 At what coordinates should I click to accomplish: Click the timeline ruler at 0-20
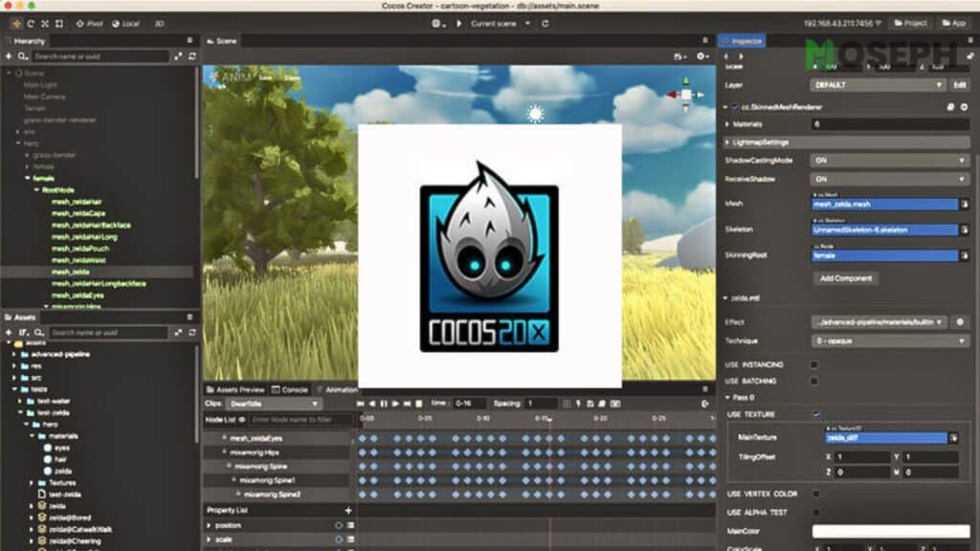click(x=600, y=419)
